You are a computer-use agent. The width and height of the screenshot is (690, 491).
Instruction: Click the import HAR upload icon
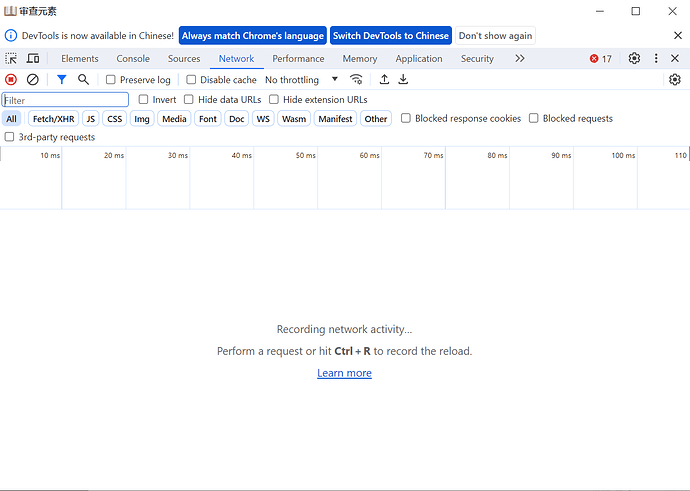pyautogui.click(x=384, y=79)
